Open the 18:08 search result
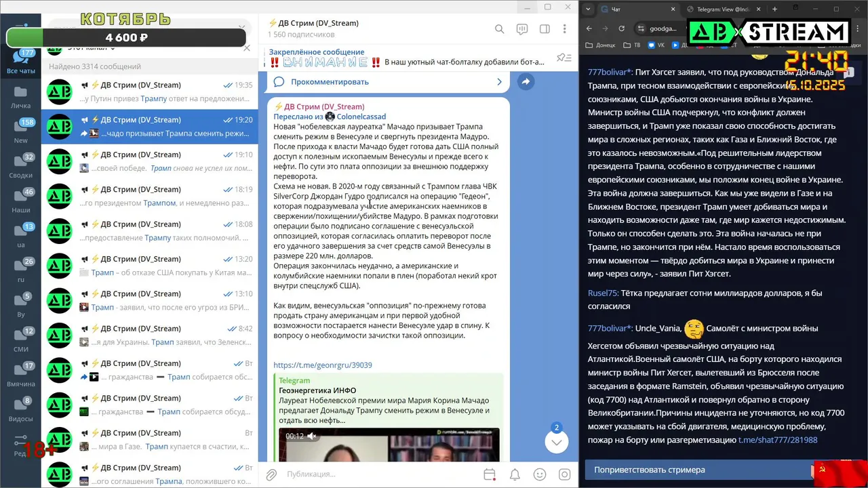This screenshot has width=868, height=488. pos(150,231)
